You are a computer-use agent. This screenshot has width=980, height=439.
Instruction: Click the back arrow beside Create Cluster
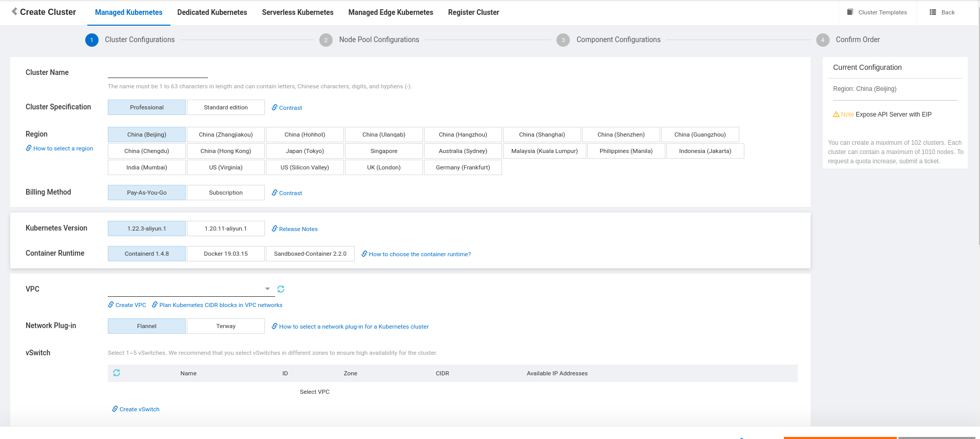[14, 11]
